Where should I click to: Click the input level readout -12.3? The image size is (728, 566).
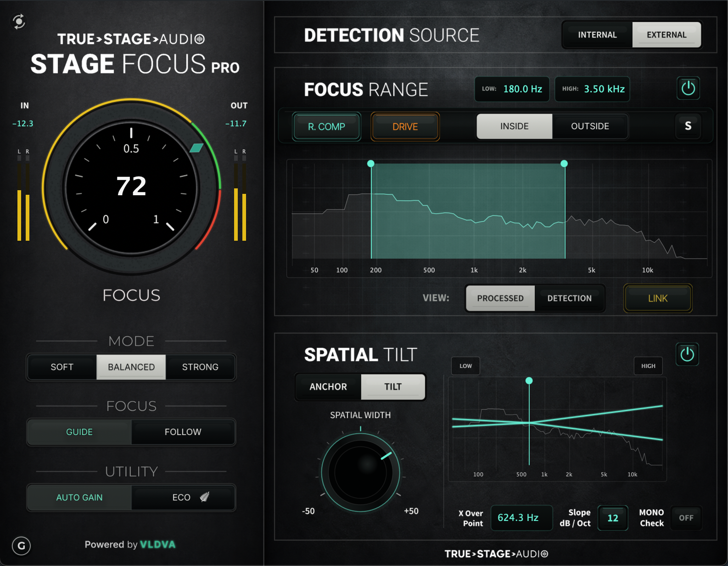coord(22,123)
